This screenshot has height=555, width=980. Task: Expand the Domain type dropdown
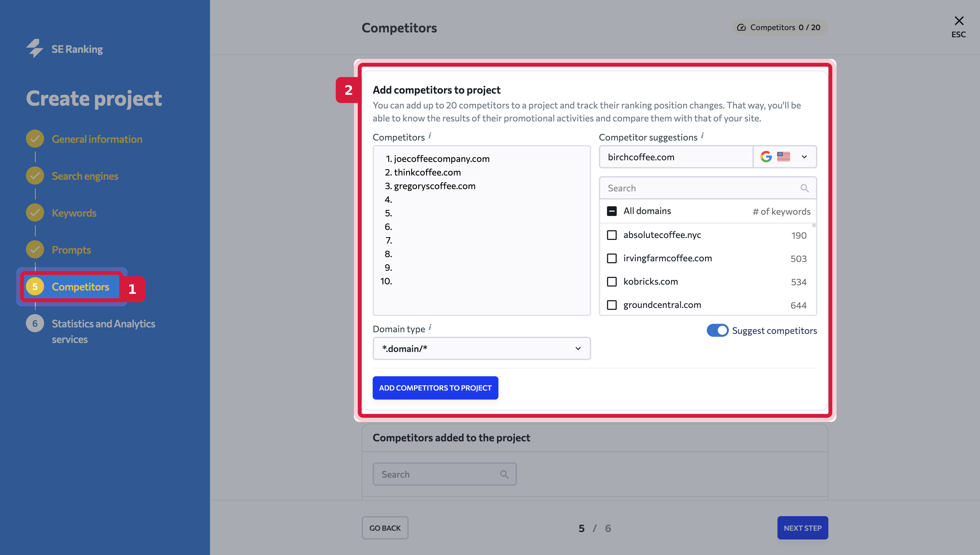coord(482,348)
